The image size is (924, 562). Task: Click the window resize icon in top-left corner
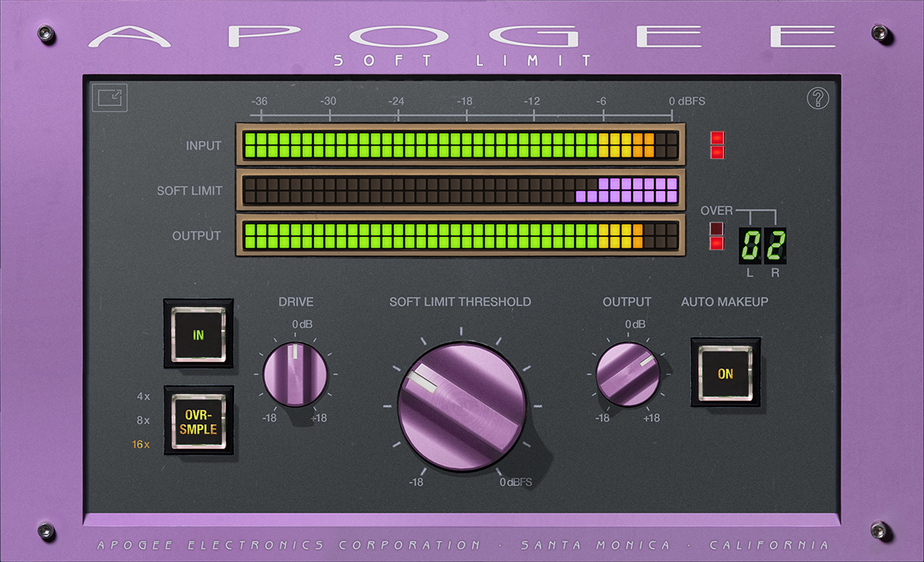[109, 98]
